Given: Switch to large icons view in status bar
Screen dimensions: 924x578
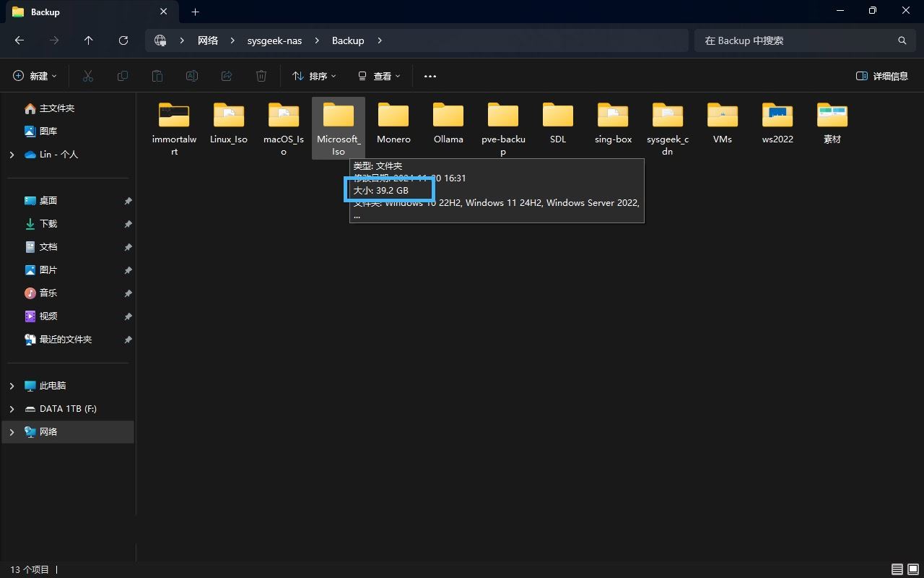Looking at the screenshot, I should click(x=913, y=569).
